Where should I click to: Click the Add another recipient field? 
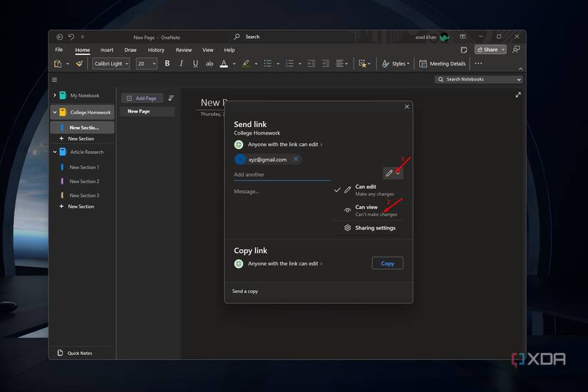pyautogui.click(x=282, y=175)
